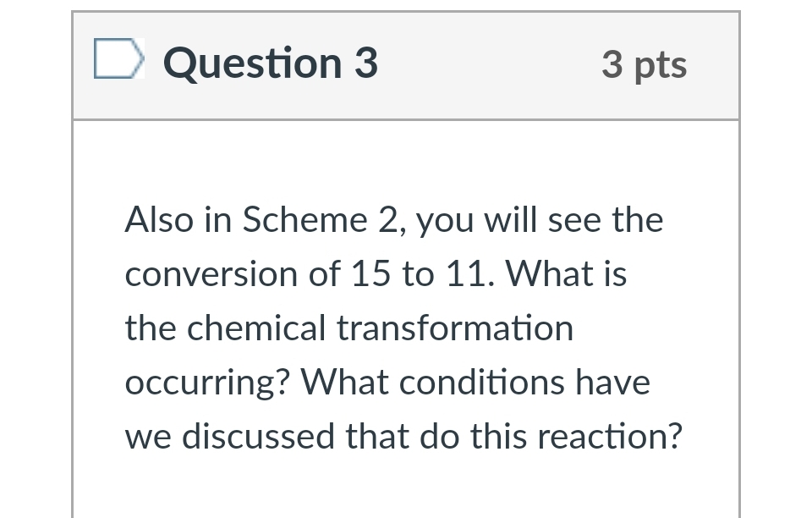Viewport: 812px width, 518px height.
Task: Click the numeral 3 in the "Question 3" title
Action: pos(365,63)
